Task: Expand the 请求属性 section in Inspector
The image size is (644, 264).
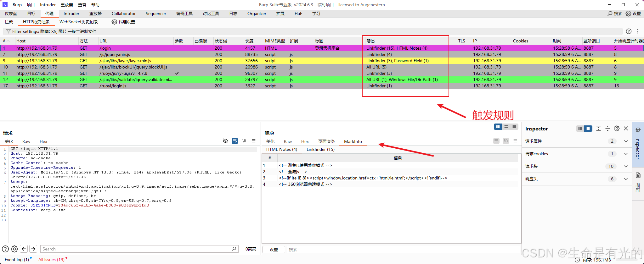Action: click(626, 141)
